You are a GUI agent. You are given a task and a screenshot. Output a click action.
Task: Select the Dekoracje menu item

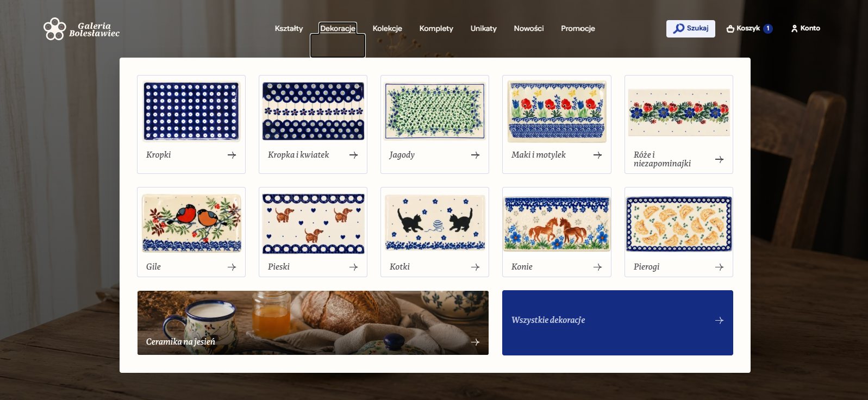(338, 29)
